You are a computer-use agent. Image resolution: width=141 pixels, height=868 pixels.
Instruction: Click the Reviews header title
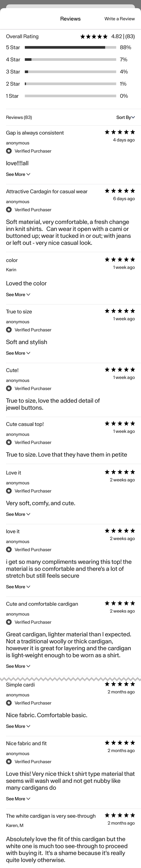70,19
